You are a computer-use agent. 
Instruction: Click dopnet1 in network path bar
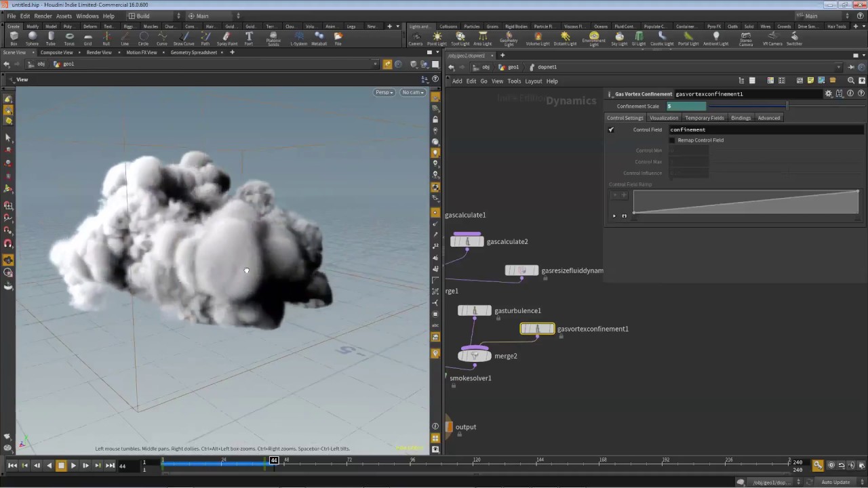[547, 67]
